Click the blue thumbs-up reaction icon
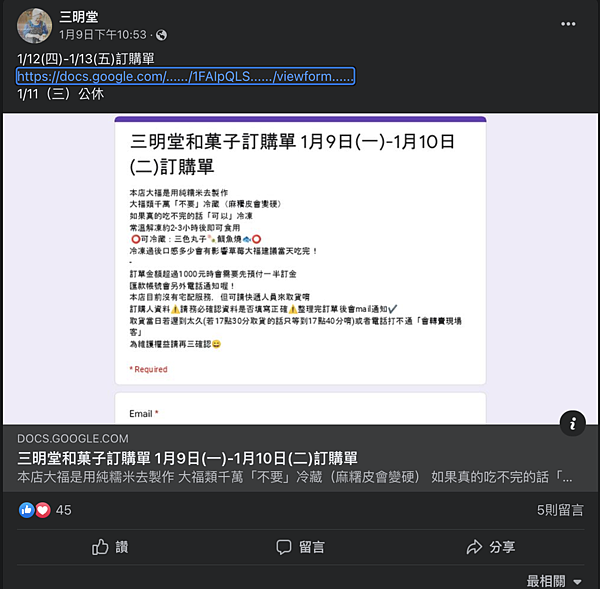This screenshot has width=600, height=589. click(x=26, y=510)
